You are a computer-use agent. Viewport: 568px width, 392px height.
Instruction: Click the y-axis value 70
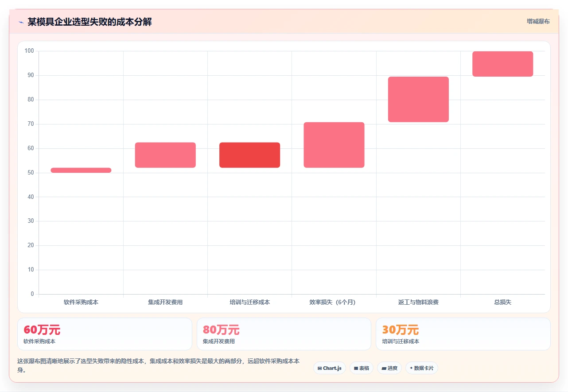tap(31, 124)
